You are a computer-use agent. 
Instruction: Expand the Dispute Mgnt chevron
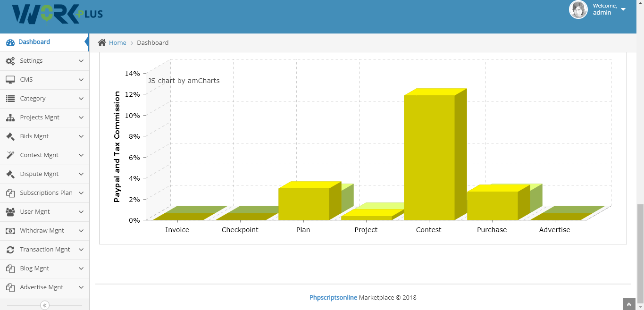click(81, 174)
